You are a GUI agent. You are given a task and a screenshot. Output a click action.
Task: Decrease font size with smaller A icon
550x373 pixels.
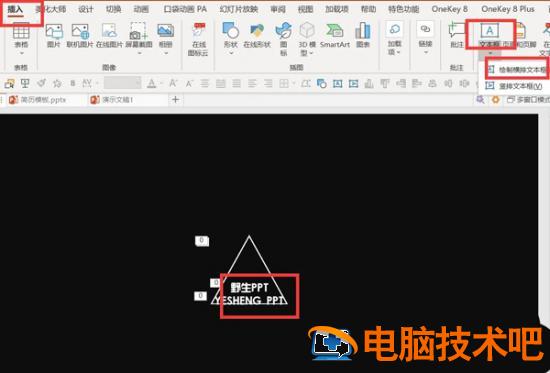pyautogui.click(x=189, y=84)
